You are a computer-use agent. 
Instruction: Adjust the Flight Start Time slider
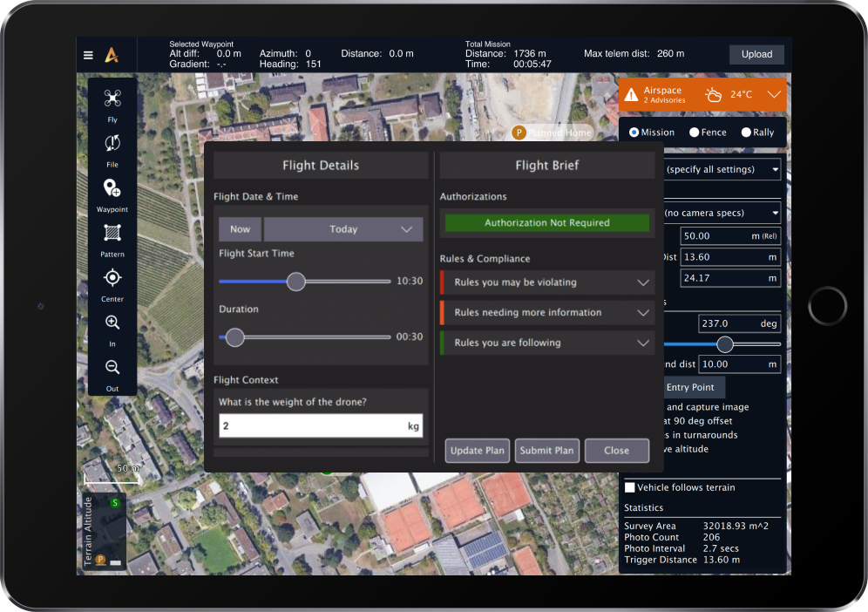point(296,282)
